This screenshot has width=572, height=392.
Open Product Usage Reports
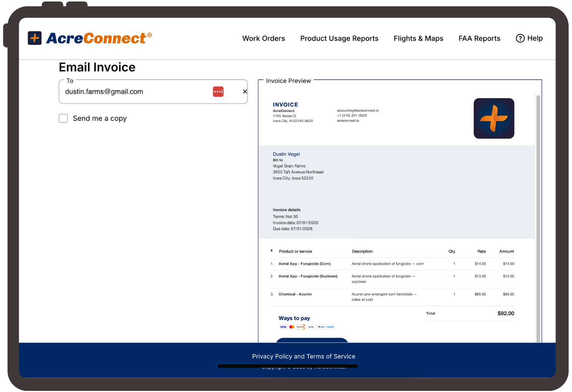coord(339,38)
